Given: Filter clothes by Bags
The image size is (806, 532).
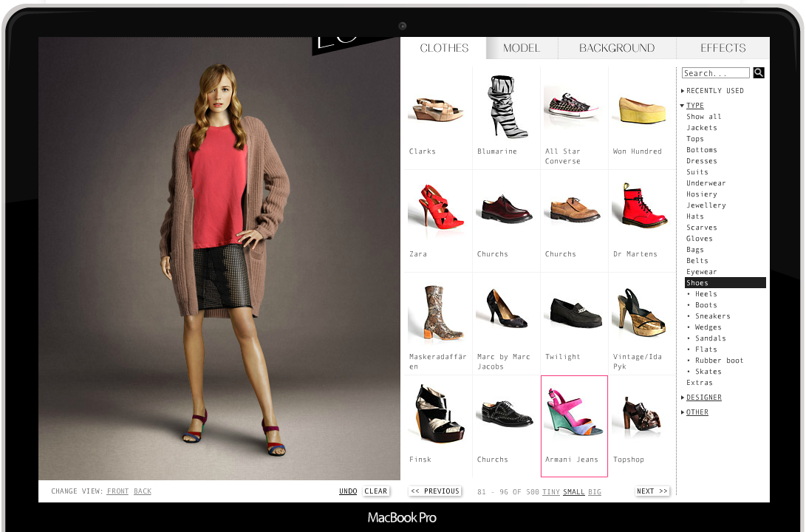Looking at the screenshot, I should pyautogui.click(x=695, y=249).
